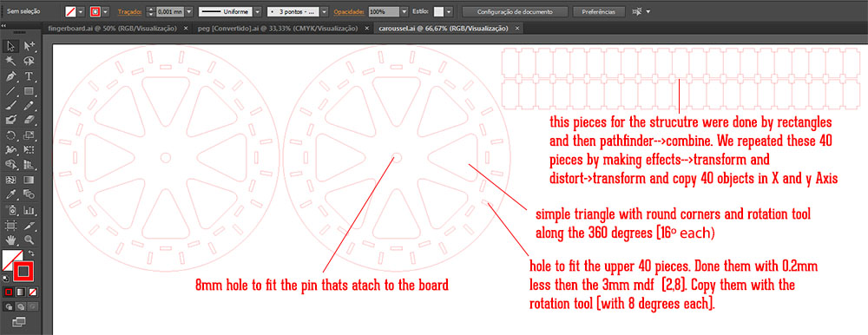Viewport: 868px width, 335px height.
Task: Switch to the peg [Convertido].ai tab
Action: tap(277, 29)
